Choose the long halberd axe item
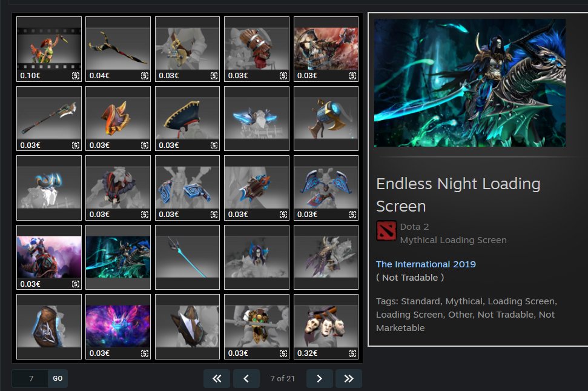 (x=48, y=119)
